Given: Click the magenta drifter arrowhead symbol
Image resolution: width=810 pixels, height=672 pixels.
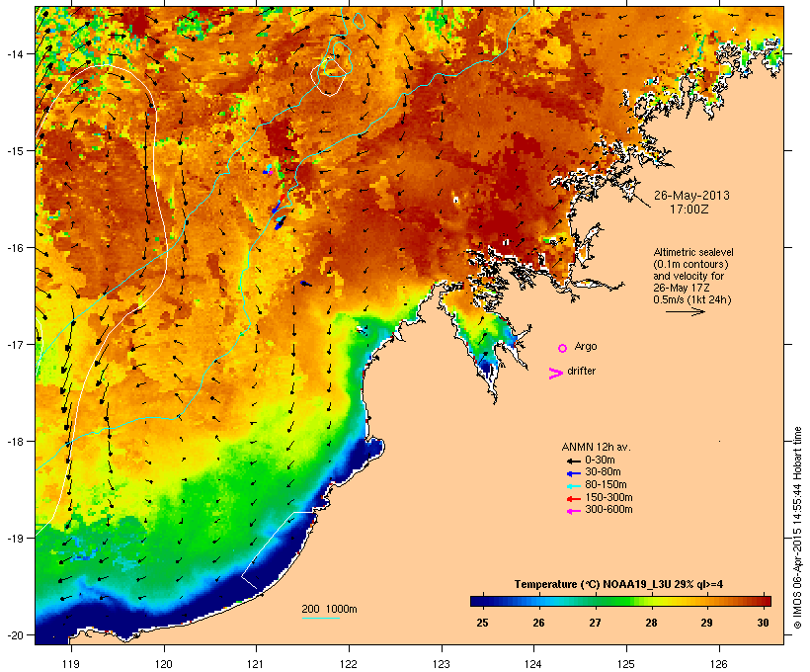Looking at the screenshot, I should (x=555, y=374).
